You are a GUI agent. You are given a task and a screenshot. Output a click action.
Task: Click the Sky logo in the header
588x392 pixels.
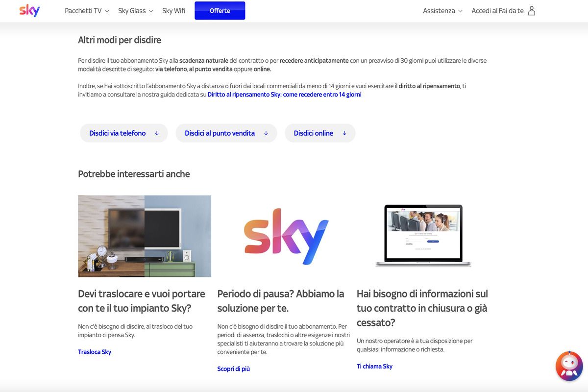tap(29, 11)
